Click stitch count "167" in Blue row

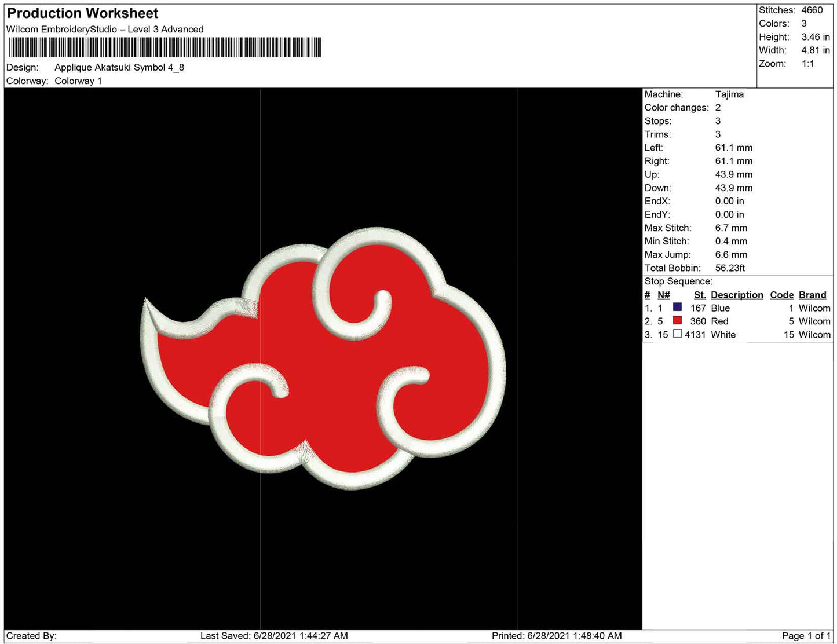(698, 308)
